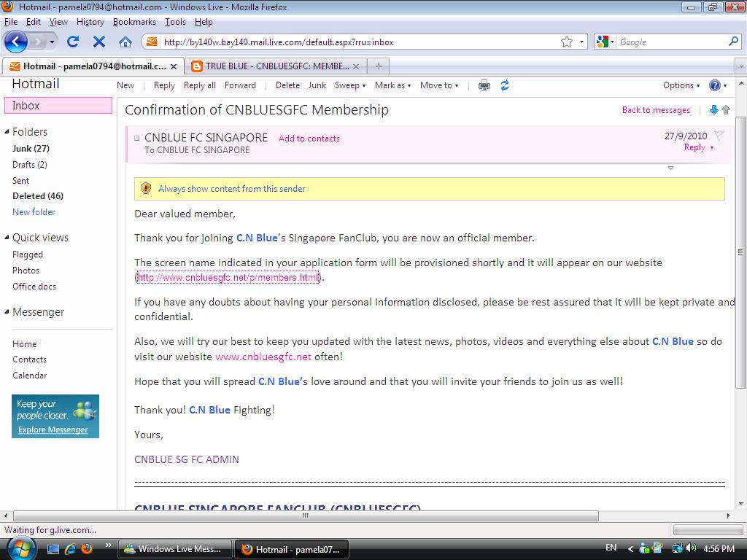Close the TRUE BLUE browser tab

tap(356, 66)
